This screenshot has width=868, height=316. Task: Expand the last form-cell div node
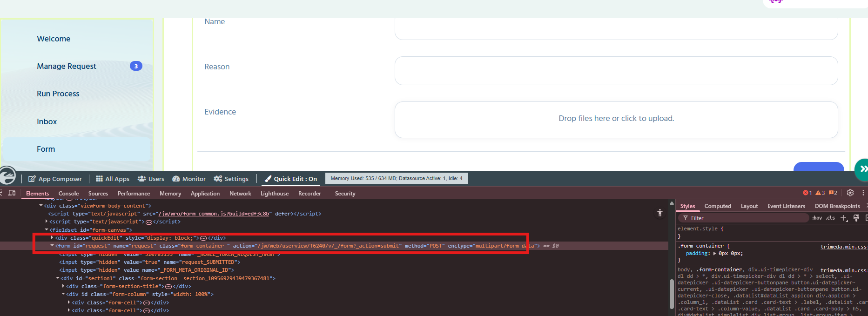(x=69, y=310)
